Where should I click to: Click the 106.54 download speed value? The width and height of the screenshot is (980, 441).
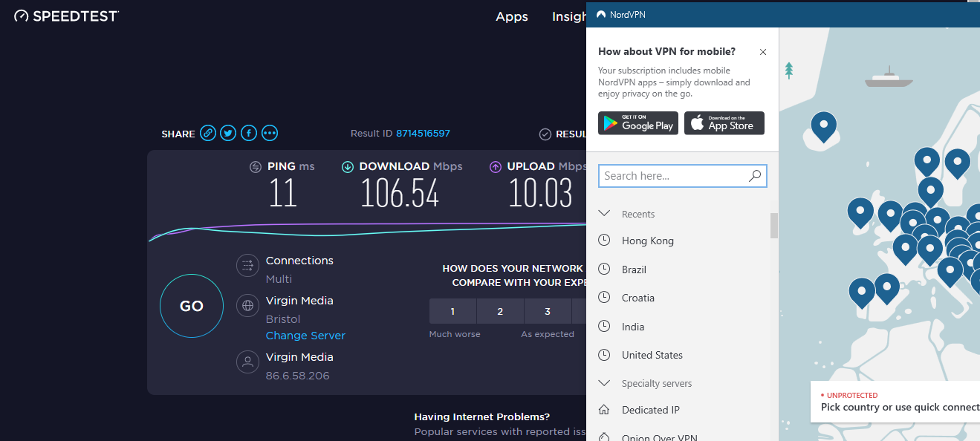400,194
